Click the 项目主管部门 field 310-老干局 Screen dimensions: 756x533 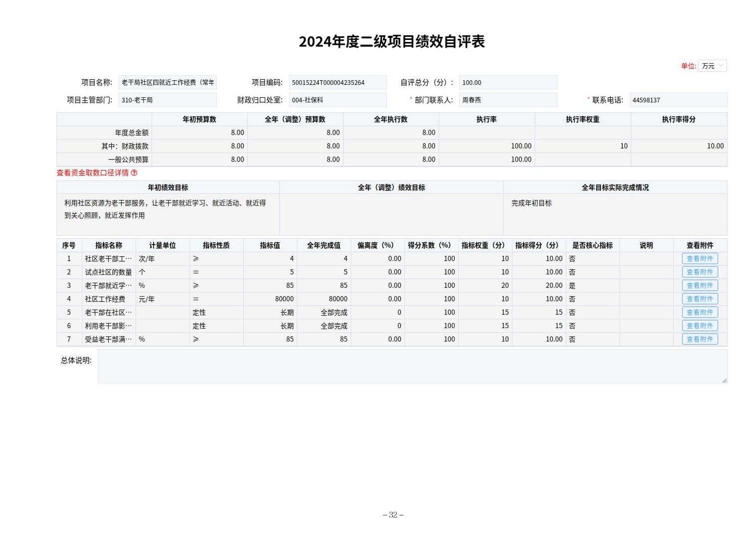click(x=167, y=100)
